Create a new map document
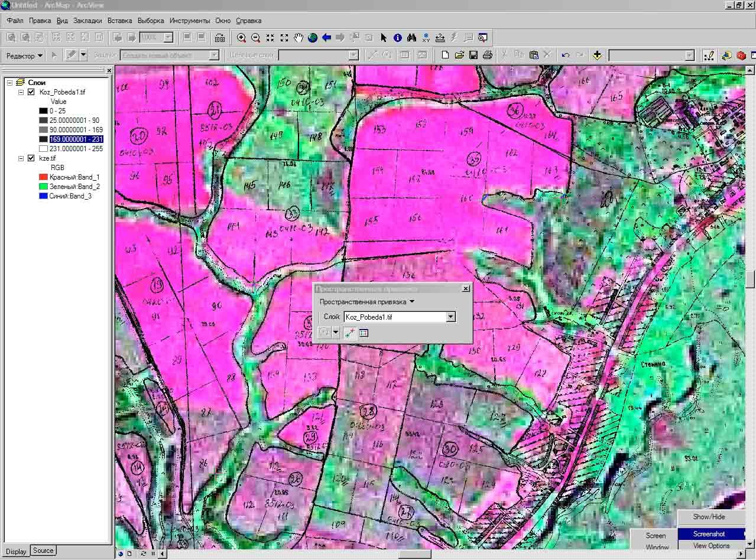This screenshot has width=756, height=560. [445, 55]
